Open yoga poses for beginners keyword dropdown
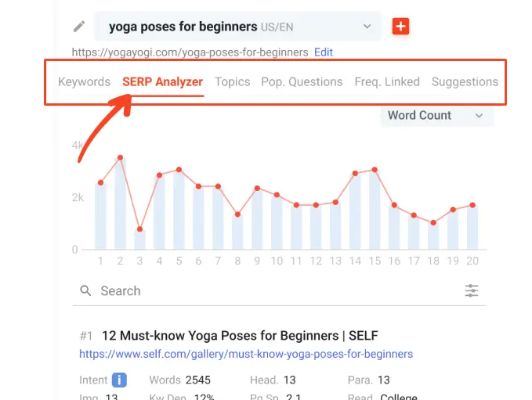Image resolution: width=532 pixels, height=400 pixels. point(237,27)
